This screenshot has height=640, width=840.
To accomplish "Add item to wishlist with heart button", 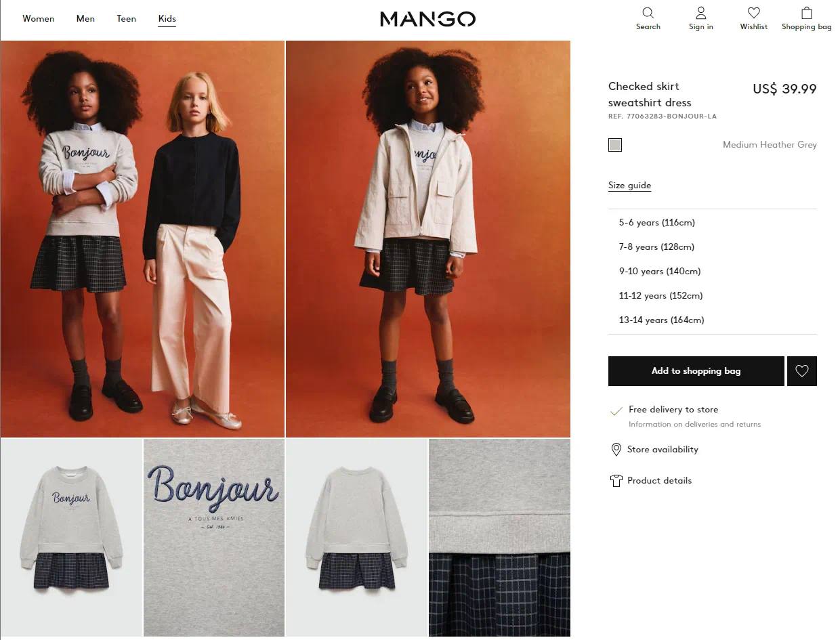I will 802,371.
